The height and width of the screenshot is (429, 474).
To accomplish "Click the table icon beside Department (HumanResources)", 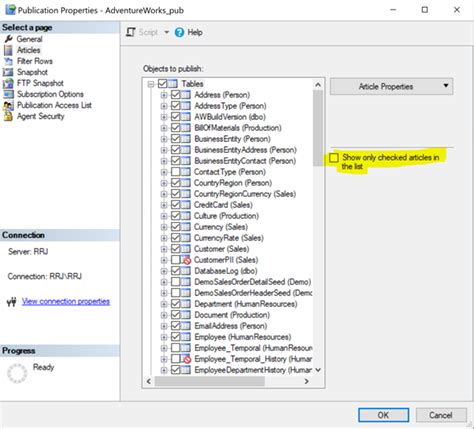I will [186, 304].
